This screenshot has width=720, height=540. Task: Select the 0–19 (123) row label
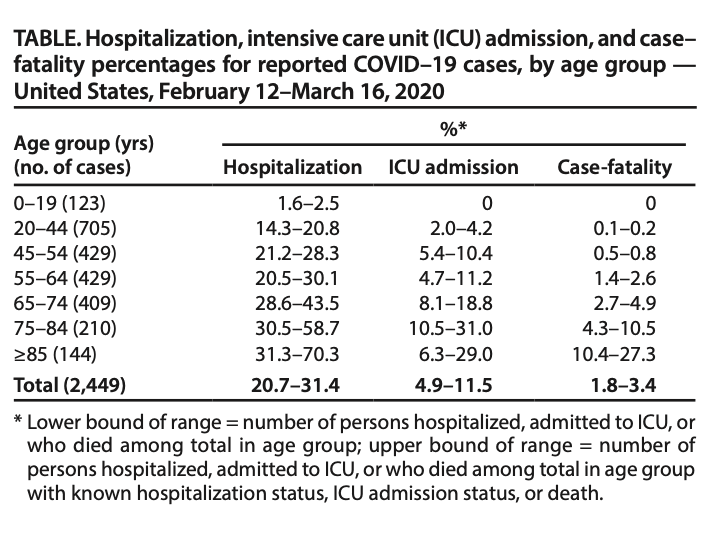click(x=65, y=203)
